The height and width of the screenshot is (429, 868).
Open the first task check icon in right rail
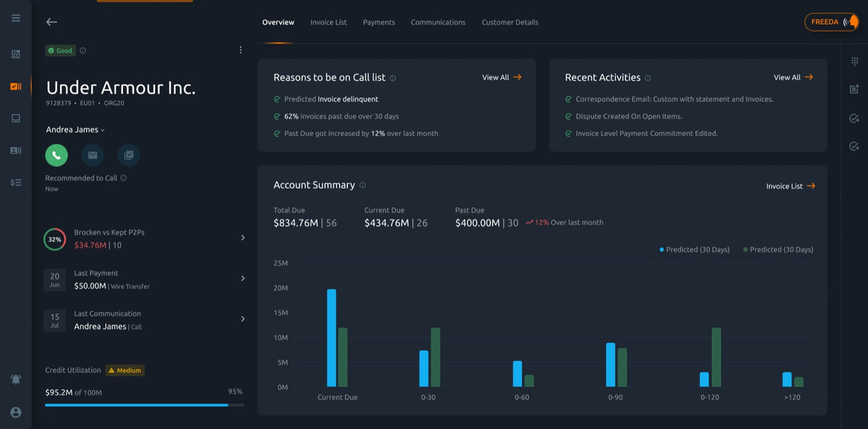point(854,118)
